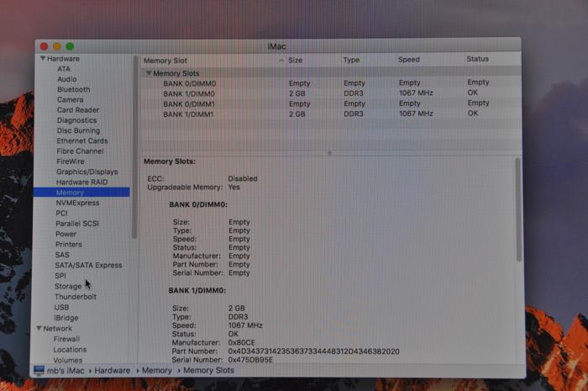Select the BANK 1/DIMM0 memory row
Image resolution: width=588 pixels, height=391 pixels.
click(x=330, y=93)
